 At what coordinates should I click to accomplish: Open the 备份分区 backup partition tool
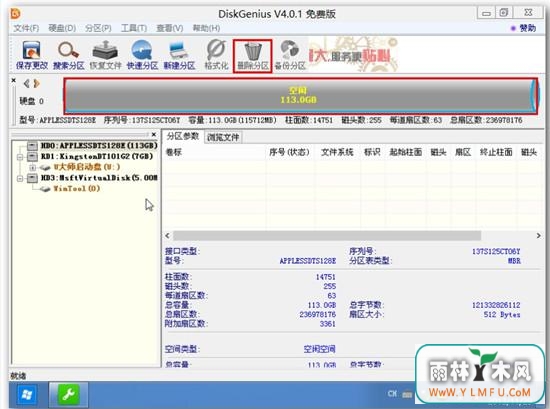pyautogui.click(x=290, y=55)
